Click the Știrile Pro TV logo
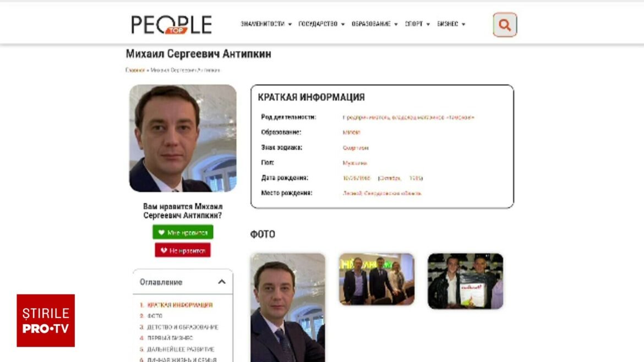The height and width of the screenshot is (362, 644). [46, 321]
